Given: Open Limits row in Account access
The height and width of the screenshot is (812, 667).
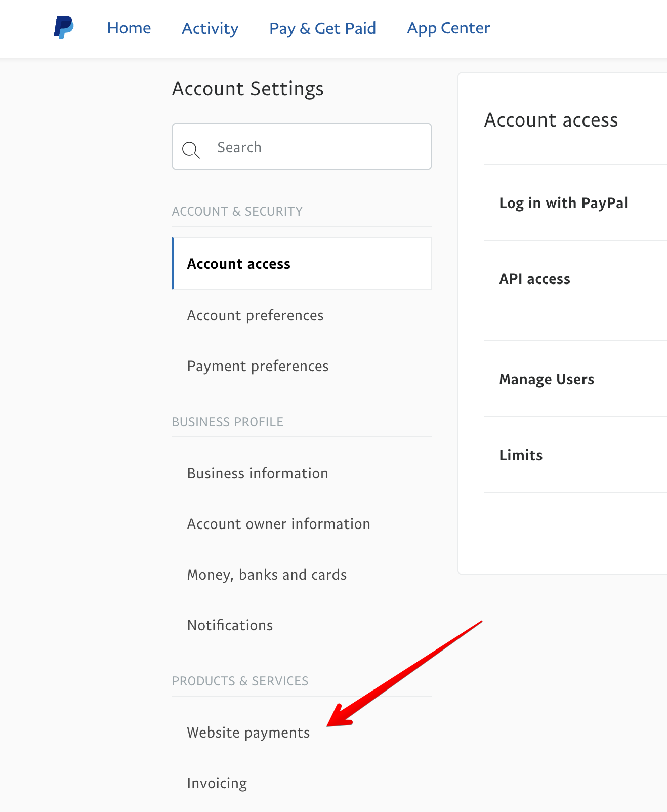Looking at the screenshot, I should pyautogui.click(x=521, y=455).
